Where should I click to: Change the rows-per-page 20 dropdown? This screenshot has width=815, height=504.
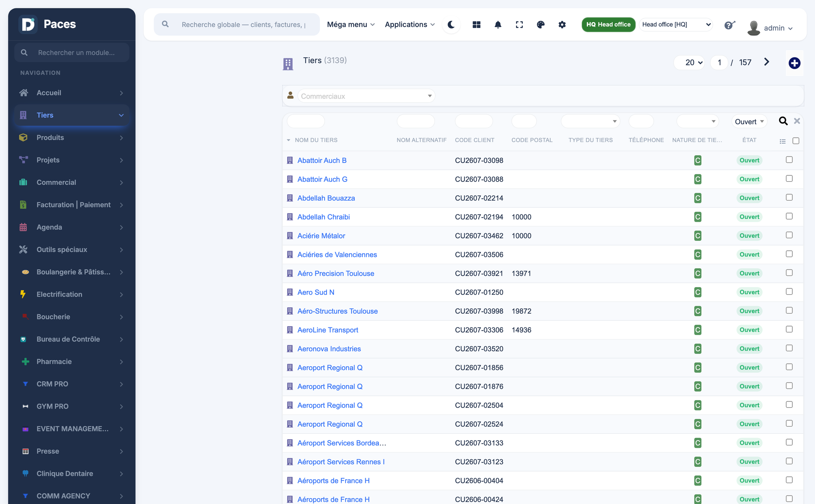689,62
